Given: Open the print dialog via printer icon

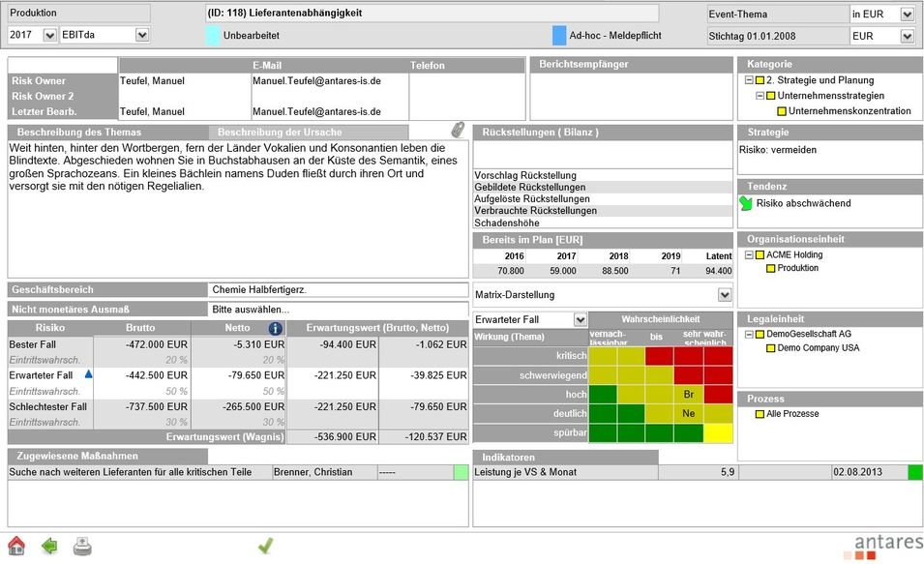Looking at the screenshot, I should pos(82,544).
